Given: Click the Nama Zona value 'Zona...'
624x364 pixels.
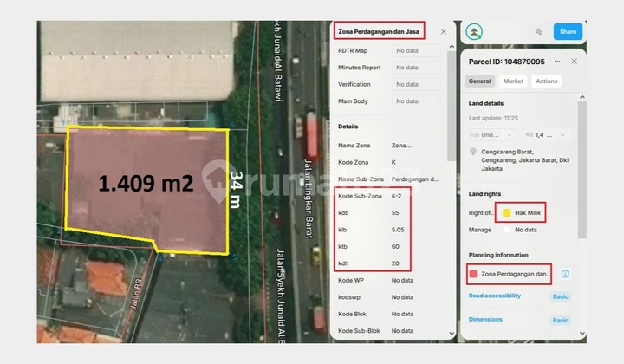Looking at the screenshot, I should (x=401, y=146).
